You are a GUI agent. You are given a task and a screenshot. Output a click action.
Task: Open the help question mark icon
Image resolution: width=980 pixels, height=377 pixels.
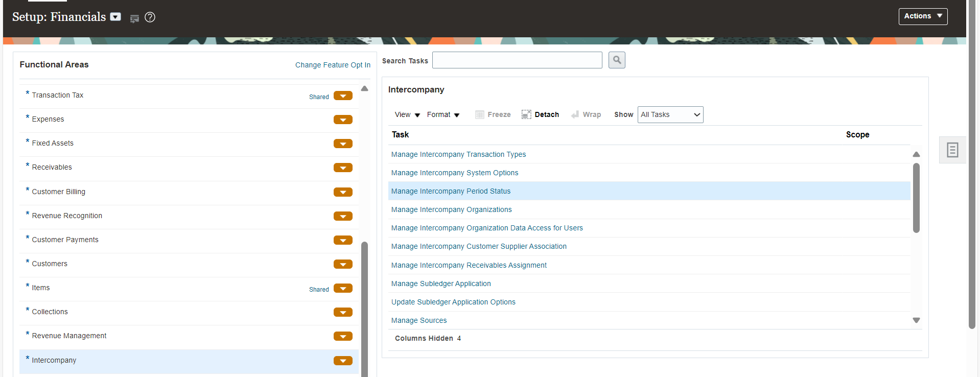(150, 17)
